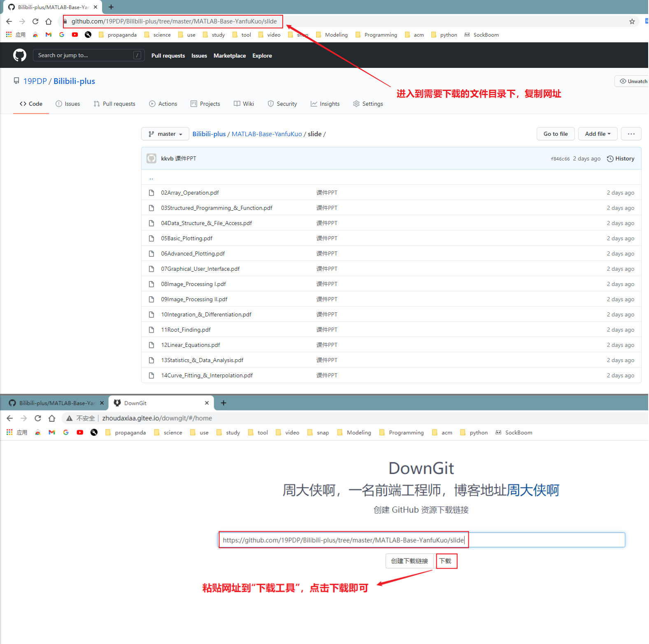The width and height of the screenshot is (649, 644).
Task: Open the 周大侠啊 blog link
Action: tap(533, 490)
